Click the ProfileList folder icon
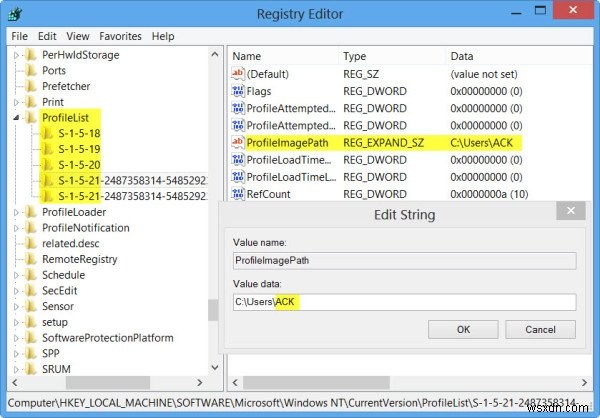 click(31, 118)
